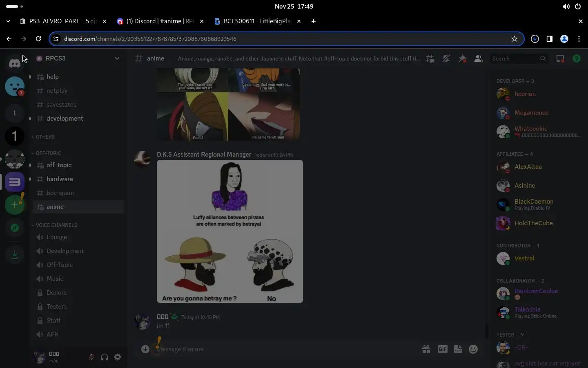Join the Lounge voice channel
This screenshot has width=588, height=368.
point(78,237)
